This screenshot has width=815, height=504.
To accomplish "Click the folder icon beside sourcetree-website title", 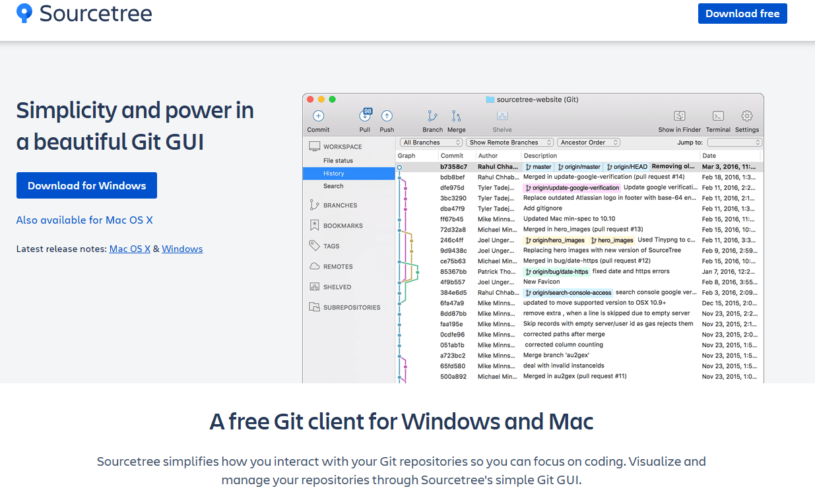I will point(490,100).
